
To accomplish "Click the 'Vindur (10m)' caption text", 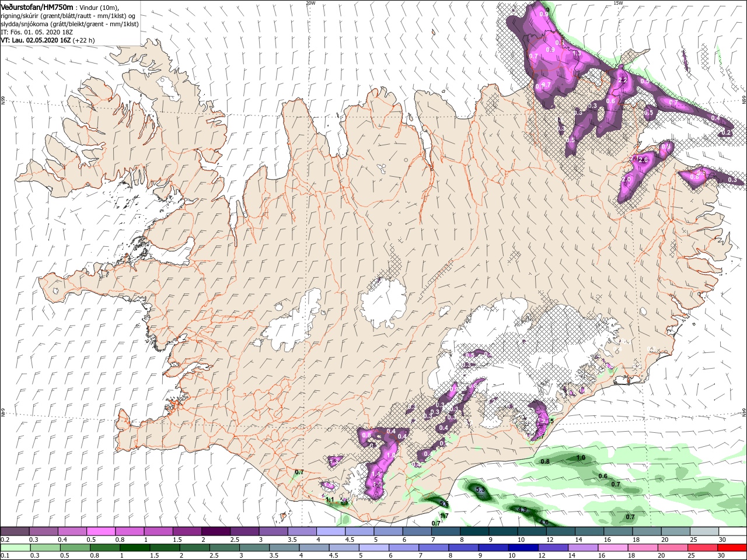I will 98,7.
